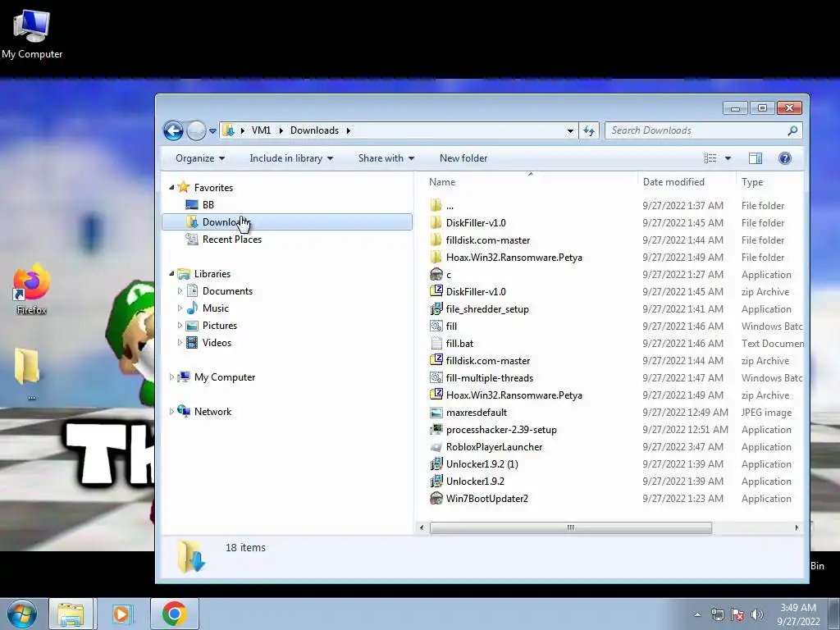Select the Videos library icon

pos(192,342)
